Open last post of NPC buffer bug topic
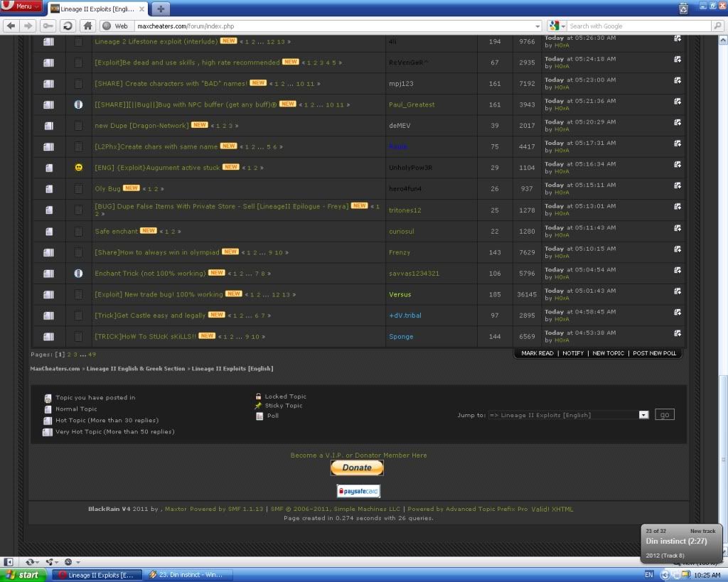Image resolution: width=728 pixels, height=582 pixels. pos(678,101)
